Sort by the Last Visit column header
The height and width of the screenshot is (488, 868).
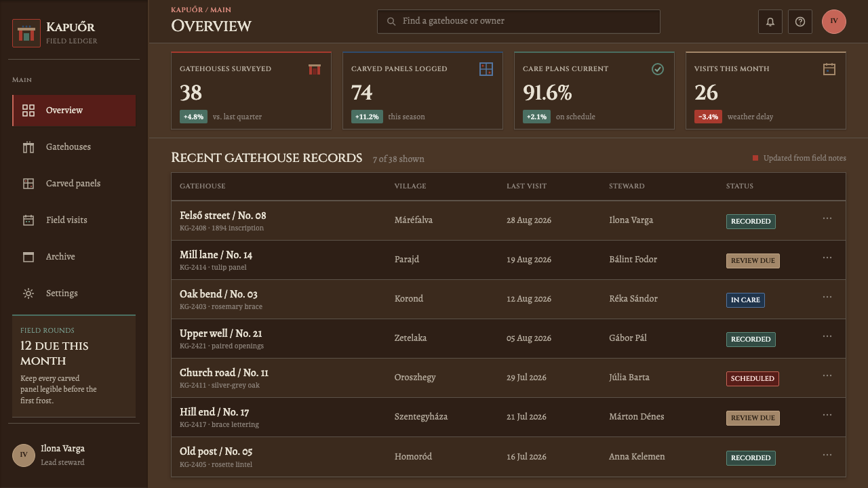(526, 186)
